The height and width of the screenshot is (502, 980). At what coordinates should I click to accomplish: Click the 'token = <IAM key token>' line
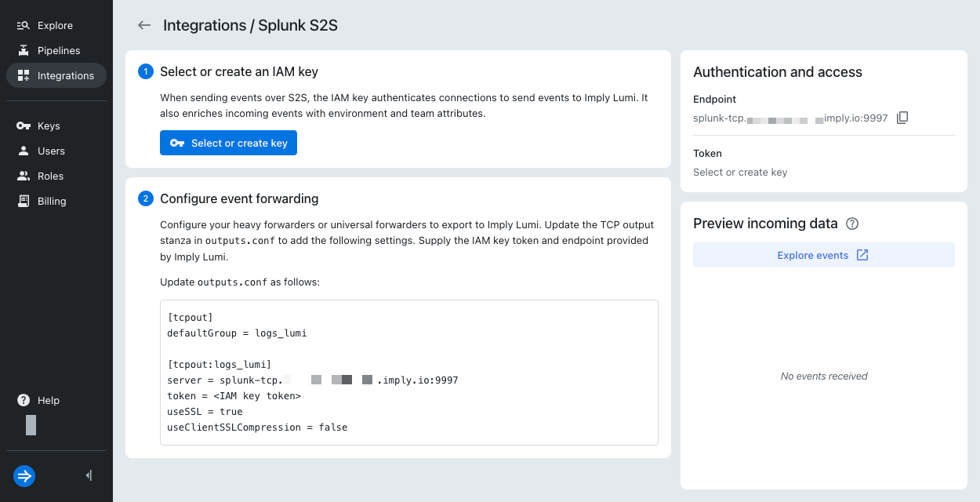tap(234, 395)
